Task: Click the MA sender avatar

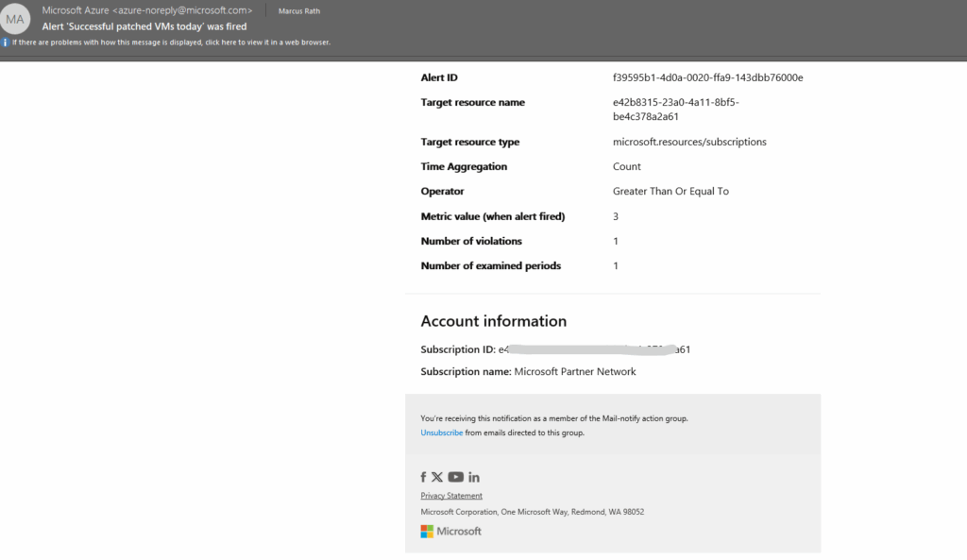Action: pyautogui.click(x=15, y=19)
